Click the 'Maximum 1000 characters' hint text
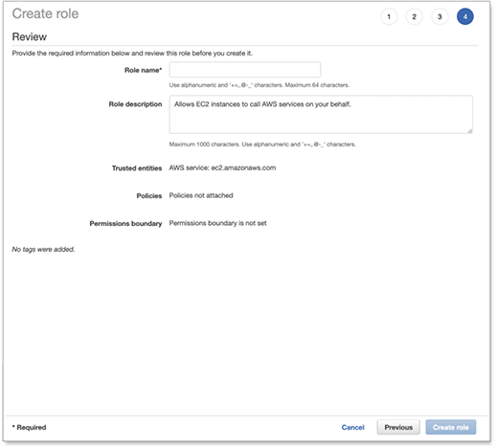496x448 pixels. [x=205, y=145]
